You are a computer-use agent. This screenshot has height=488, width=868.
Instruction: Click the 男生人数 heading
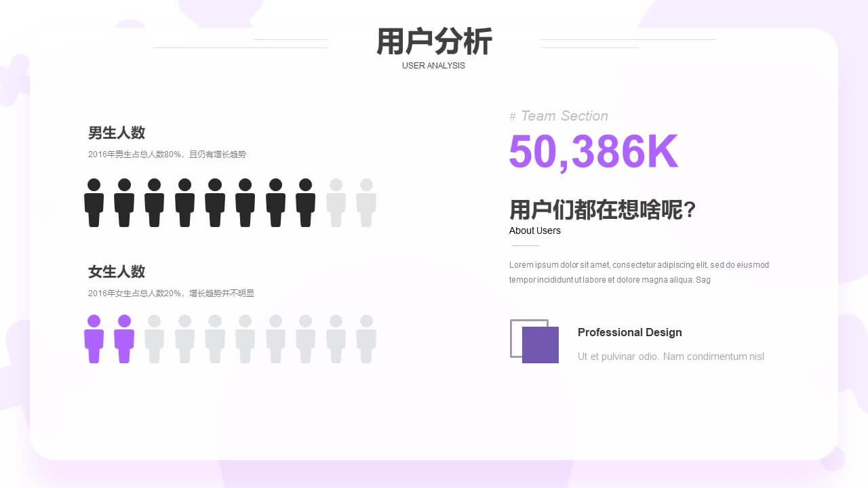tap(117, 133)
